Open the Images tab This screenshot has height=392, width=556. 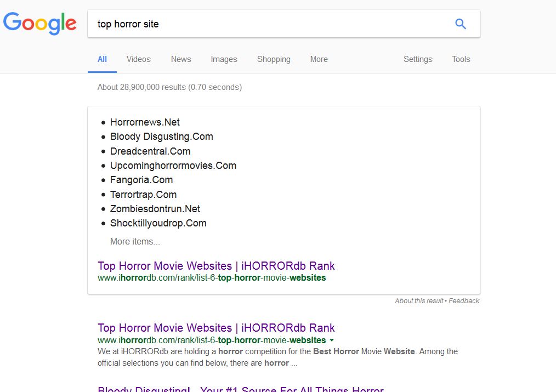pyautogui.click(x=224, y=59)
